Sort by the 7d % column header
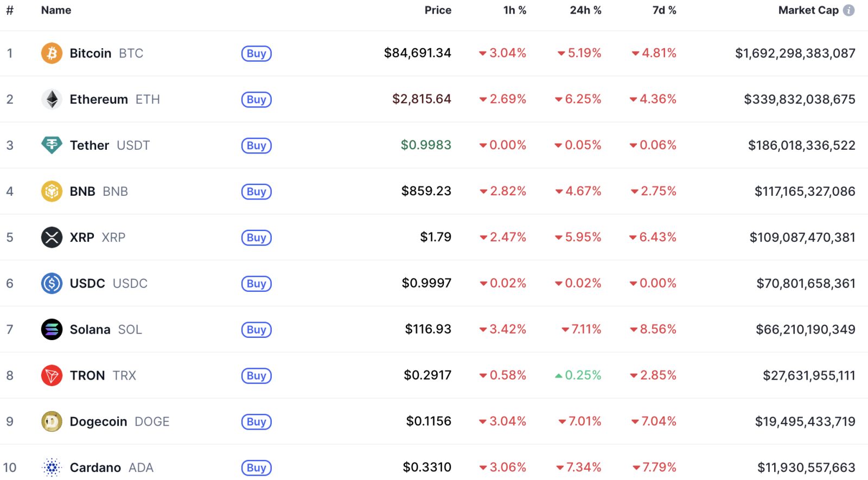The height and width of the screenshot is (480, 868). coord(664,10)
